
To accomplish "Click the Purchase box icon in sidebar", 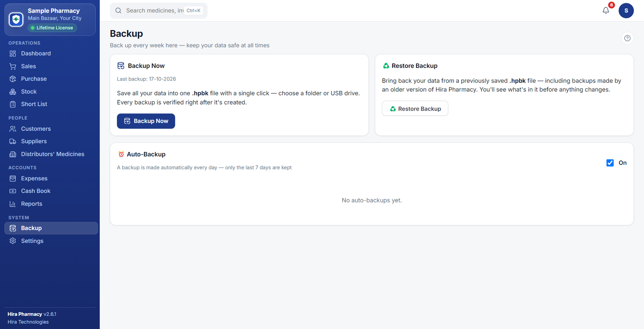I will click(x=13, y=79).
